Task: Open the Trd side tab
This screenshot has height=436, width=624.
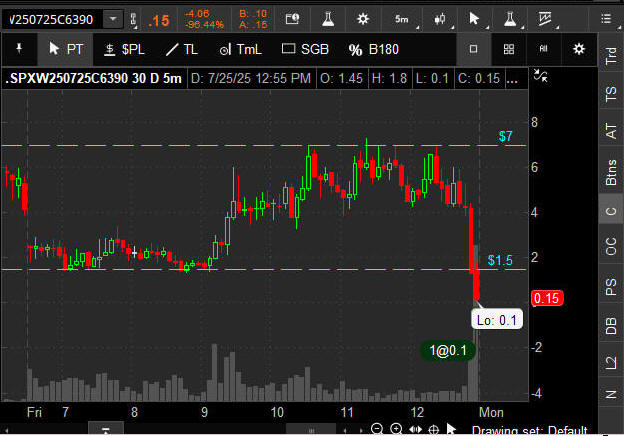Action: click(x=610, y=56)
